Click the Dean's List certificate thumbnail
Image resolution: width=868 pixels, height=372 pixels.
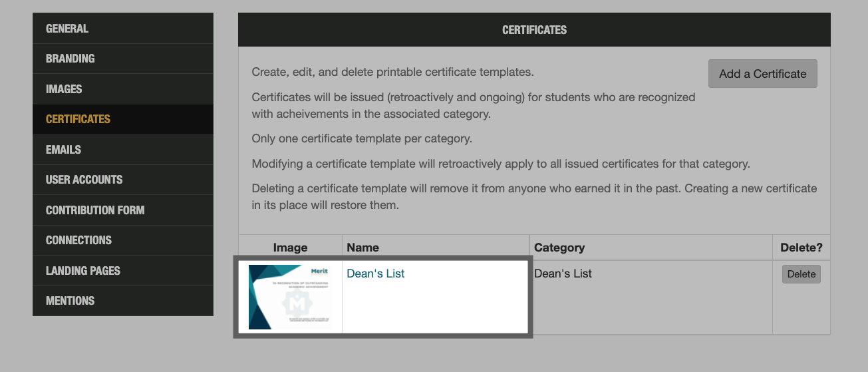289,297
